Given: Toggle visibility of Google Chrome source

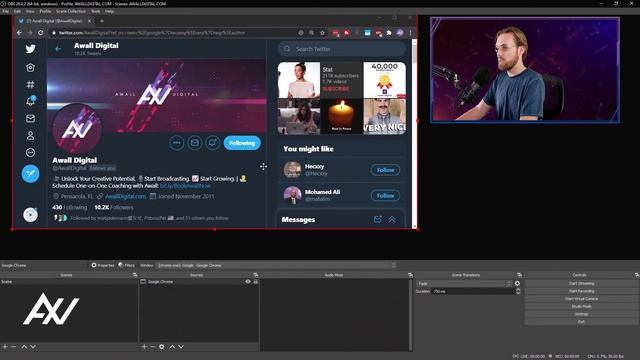Looking at the screenshot, I should (248, 282).
